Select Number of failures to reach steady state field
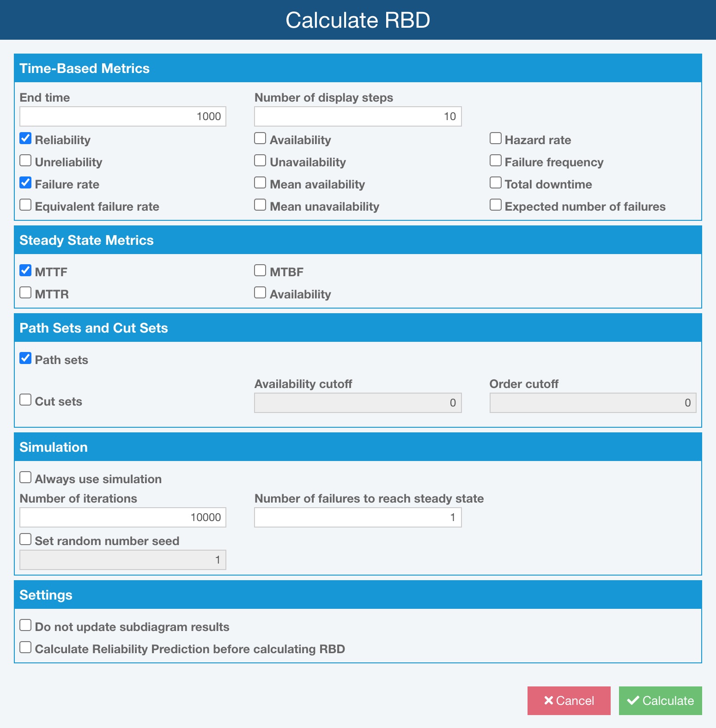Image resolution: width=716 pixels, height=728 pixels. click(358, 517)
